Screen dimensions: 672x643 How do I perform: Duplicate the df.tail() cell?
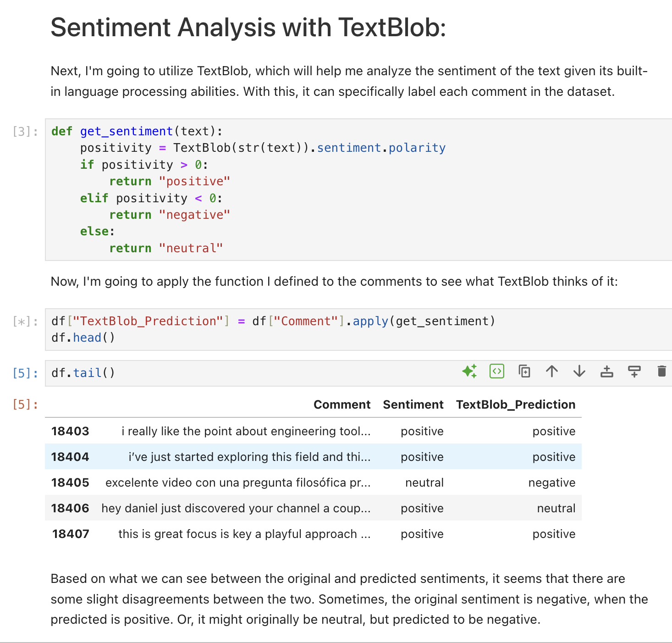524,371
